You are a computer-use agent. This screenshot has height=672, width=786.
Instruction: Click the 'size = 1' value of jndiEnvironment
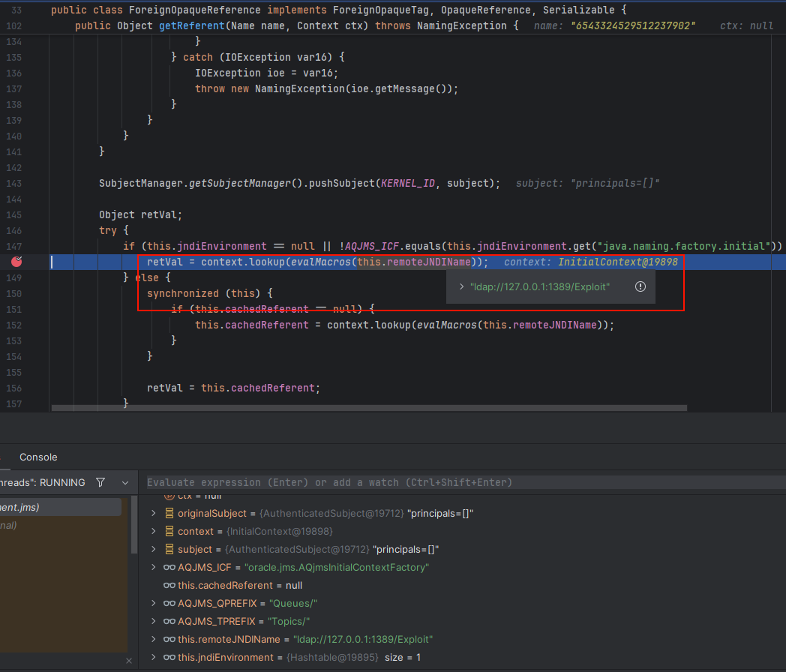pos(403,658)
